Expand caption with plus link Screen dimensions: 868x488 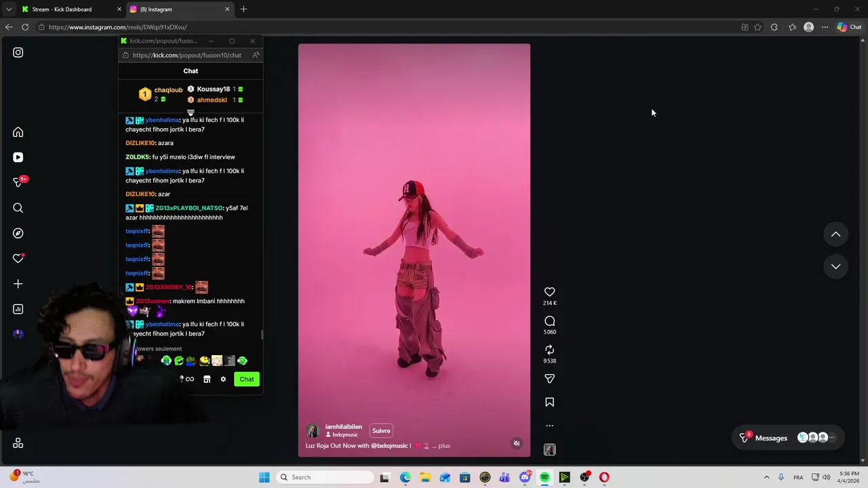tap(444, 445)
